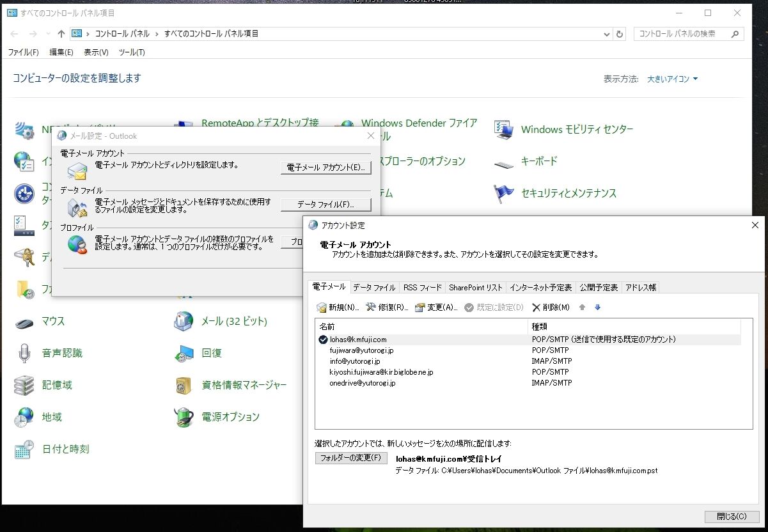The height and width of the screenshot is (532, 768).
Task: Select account fujiwara@yutorogi.jp row
Action: point(529,350)
